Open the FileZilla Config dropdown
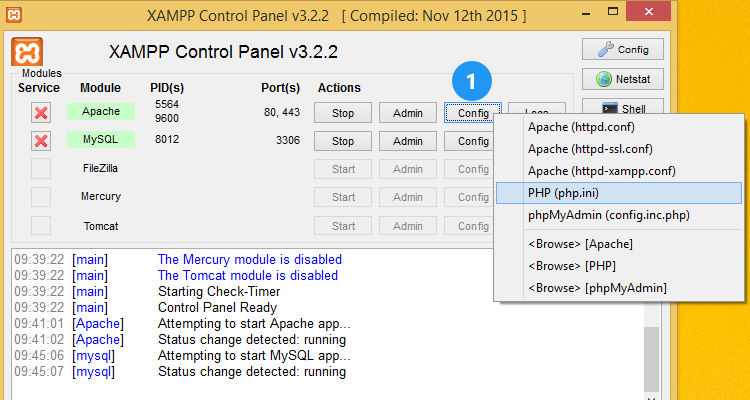The width and height of the screenshot is (750, 400). click(x=469, y=169)
